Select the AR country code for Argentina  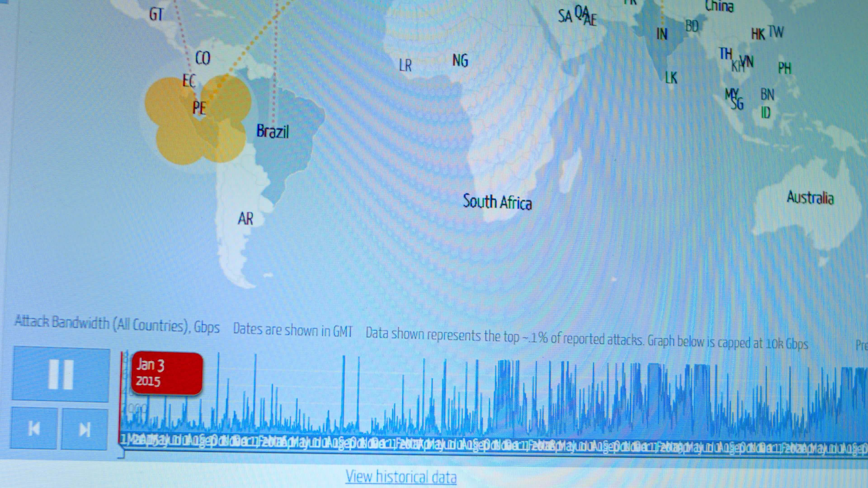[246, 219]
